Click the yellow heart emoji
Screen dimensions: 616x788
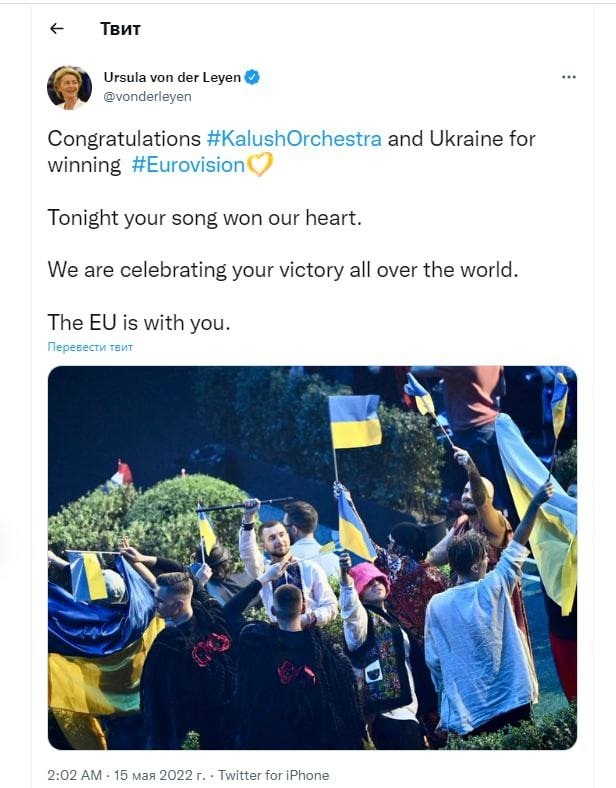tap(260, 164)
